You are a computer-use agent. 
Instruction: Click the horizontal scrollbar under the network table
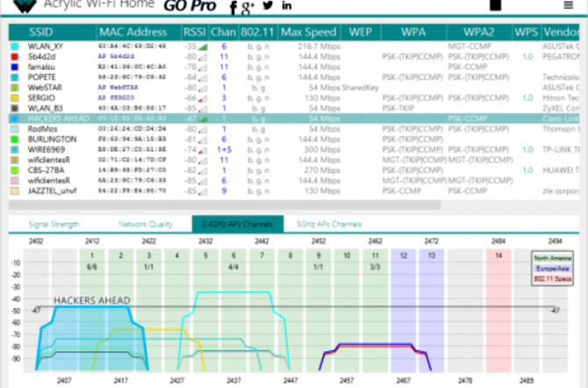[x=225, y=205]
